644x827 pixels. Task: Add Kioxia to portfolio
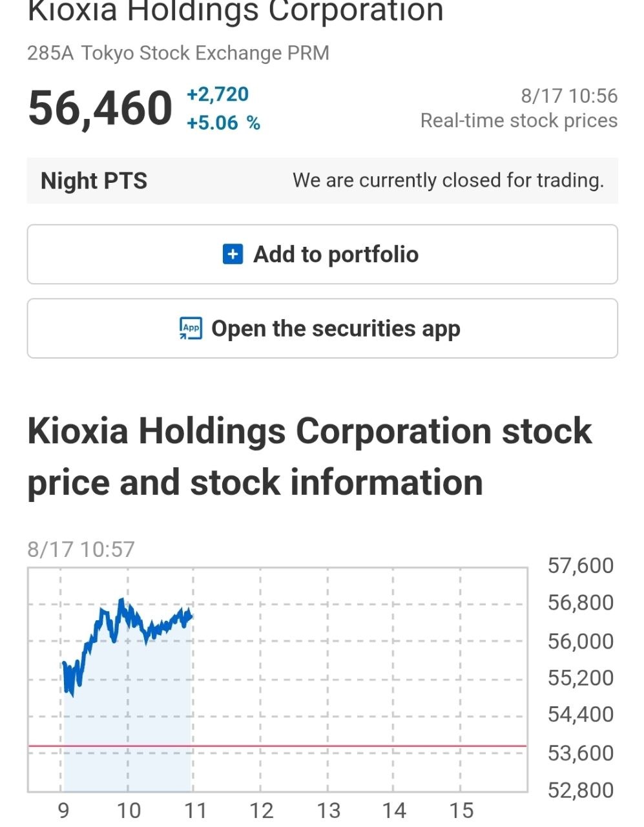click(322, 254)
